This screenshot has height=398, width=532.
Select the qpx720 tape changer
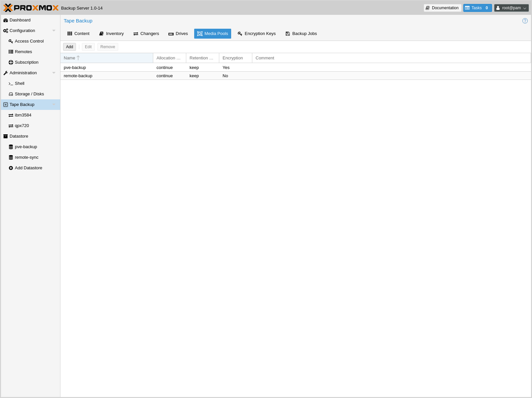click(22, 126)
